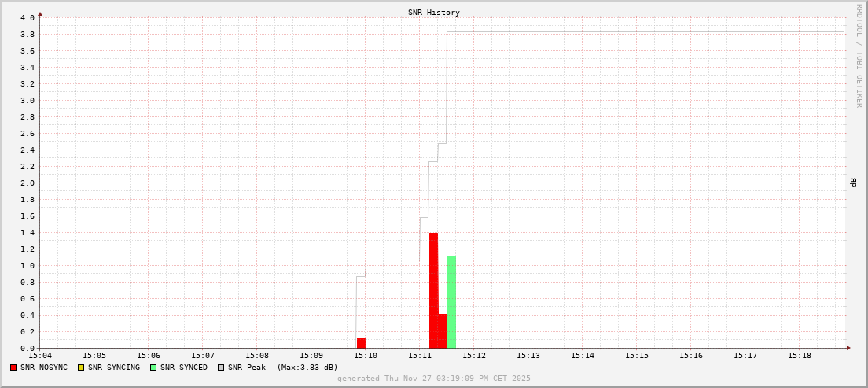Click the 4.0 value on y-axis
The width and height of the screenshot is (868, 388).
tap(28, 17)
